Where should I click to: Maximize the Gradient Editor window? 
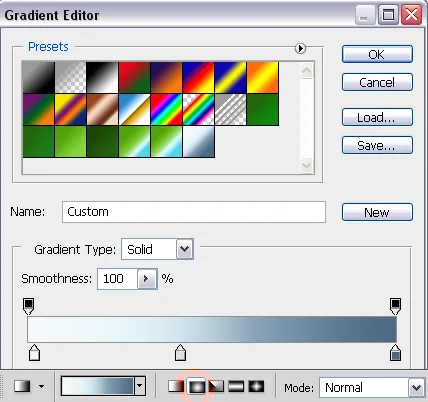[x=388, y=15]
